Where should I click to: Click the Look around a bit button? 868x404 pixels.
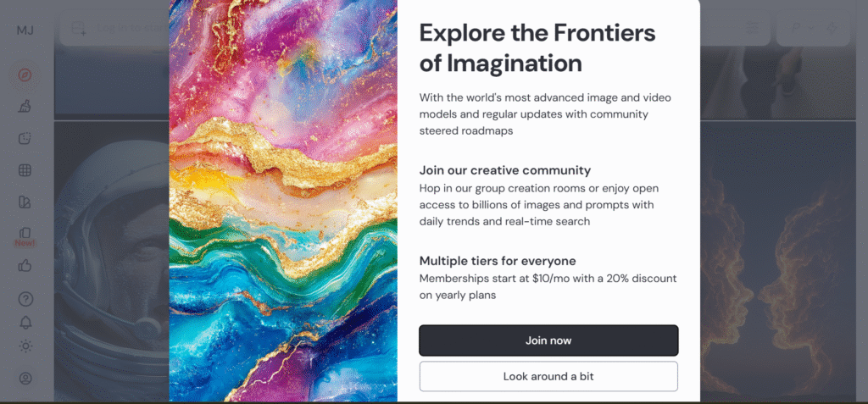tap(548, 376)
